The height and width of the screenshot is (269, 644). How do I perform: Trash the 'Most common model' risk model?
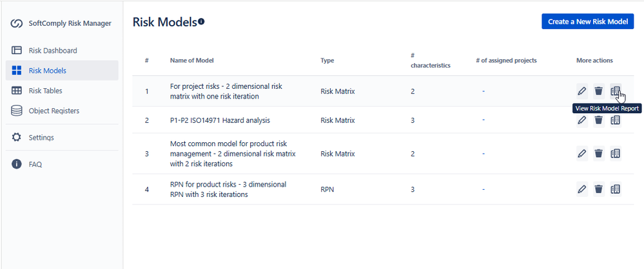click(x=599, y=153)
